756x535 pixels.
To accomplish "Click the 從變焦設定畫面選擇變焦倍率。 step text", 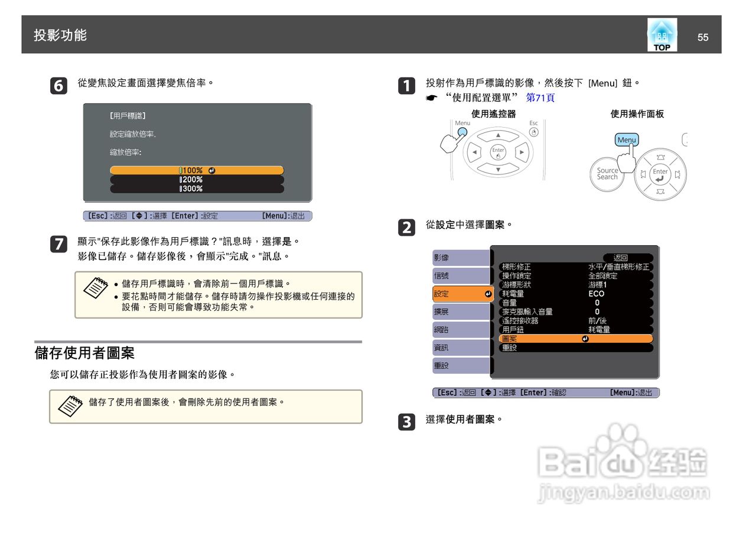I will click(x=145, y=83).
